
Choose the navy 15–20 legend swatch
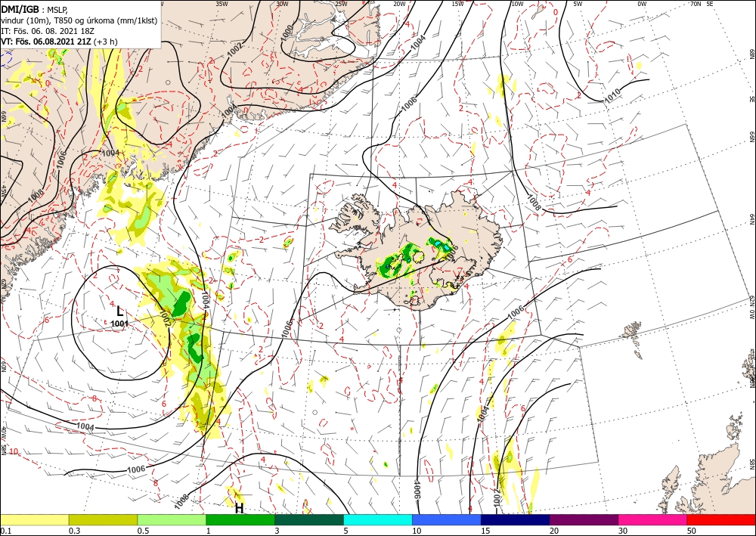(516, 519)
